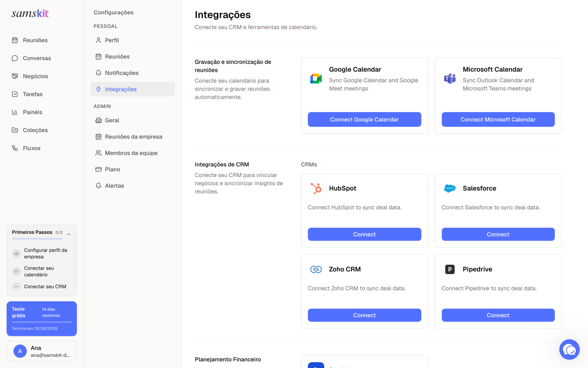Open Reuniões in main sidebar
Viewport: 588px width, 368px height.
pyautogui.click(x=42, y=40)
